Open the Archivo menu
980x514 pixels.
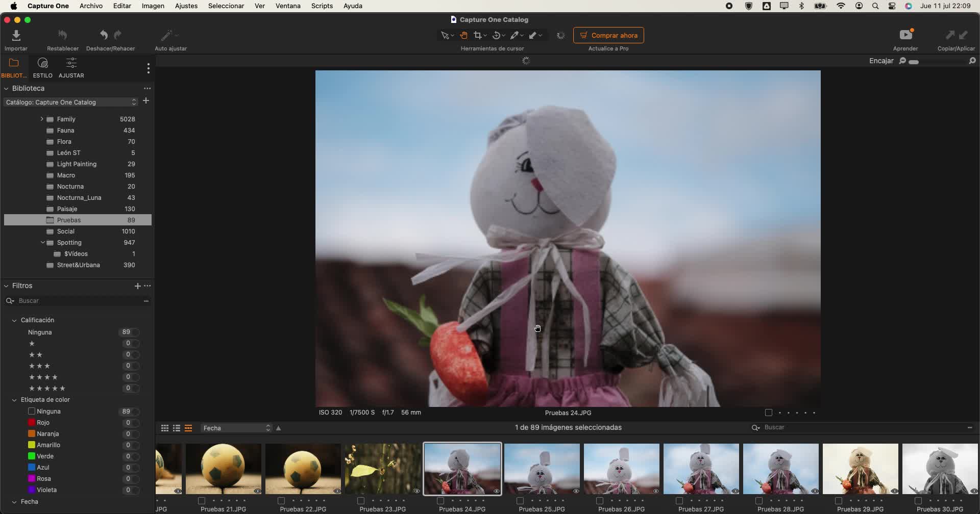click(x=91, y=6)
